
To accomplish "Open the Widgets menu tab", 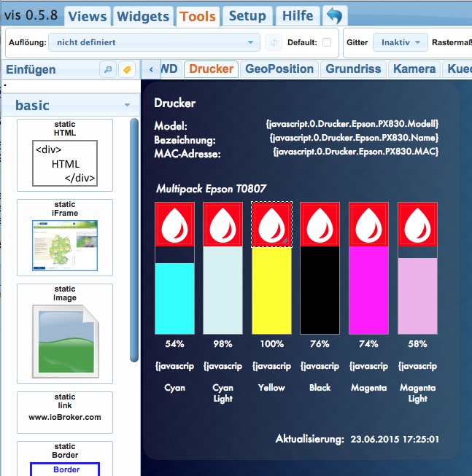I will pyautogui.click(x=143, y=16).
